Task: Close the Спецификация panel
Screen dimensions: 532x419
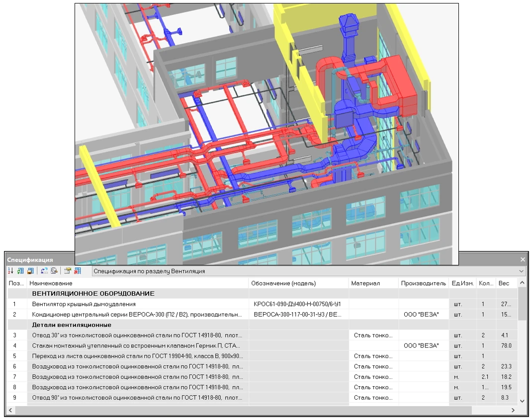Action: click(523, 259)
